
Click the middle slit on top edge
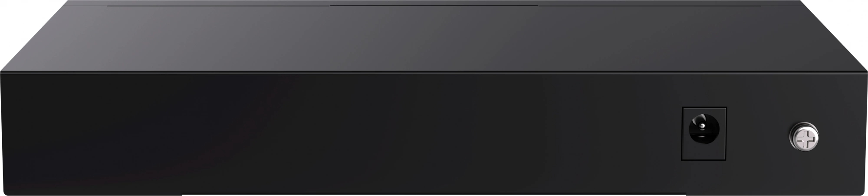(x=434, y=6)
